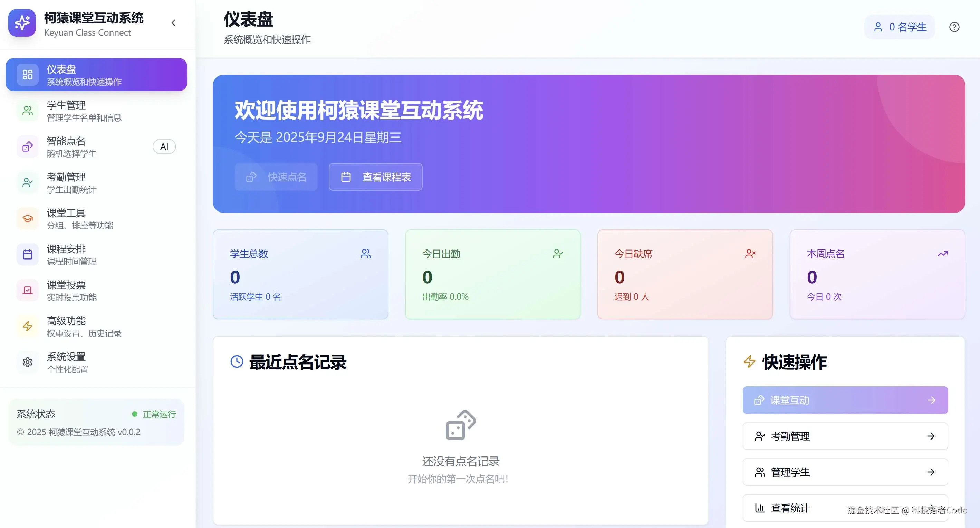Screen dimensions: 980x528
Task: Click the Keyuan Class Connect logo icon
Action: pos(22,23)
